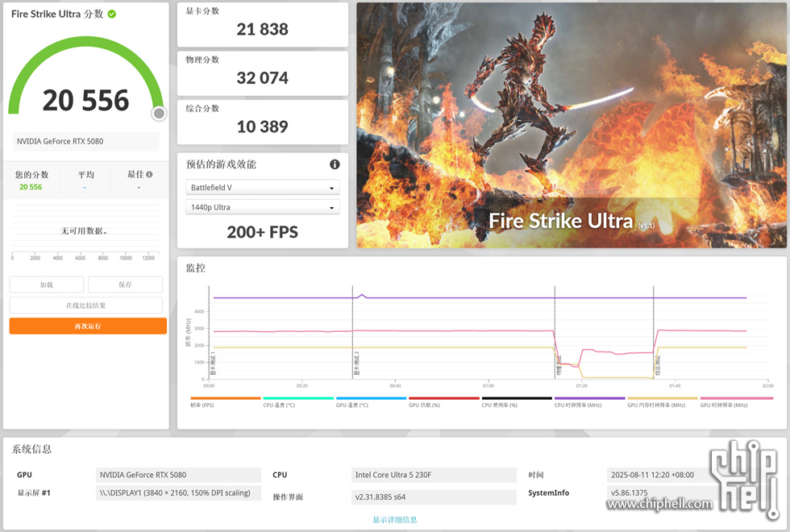
Task: Click the Fire Strike Ultra banner image
Action: 572,126
